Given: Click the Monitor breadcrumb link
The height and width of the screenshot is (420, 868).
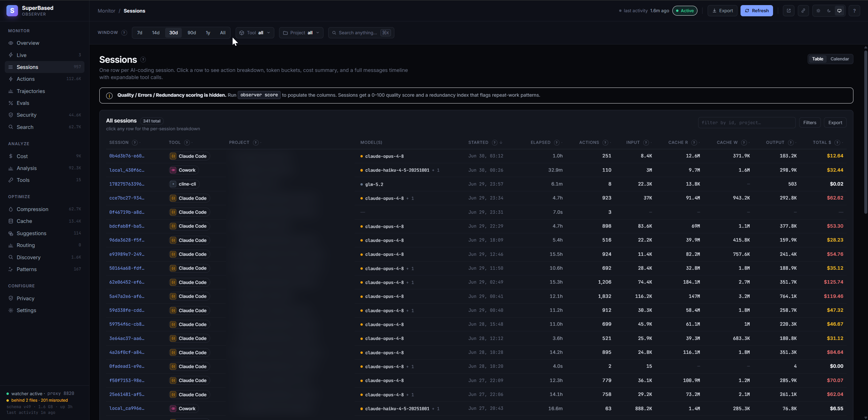Looking at the screenshot, I should pyautogui.click(x=106, y=11).
